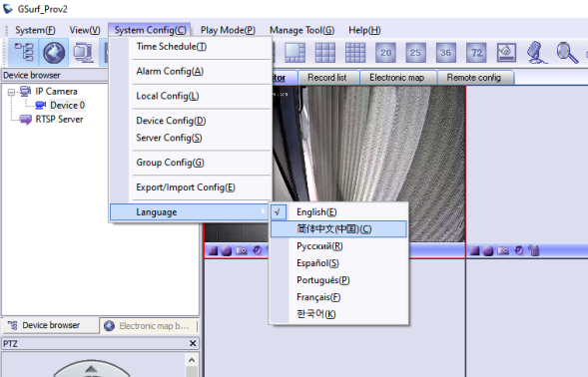The width and height of the screenshot is (588, 377).
Task: Choose Export/Import Config(E) from the menu
Action: [191, 188]
